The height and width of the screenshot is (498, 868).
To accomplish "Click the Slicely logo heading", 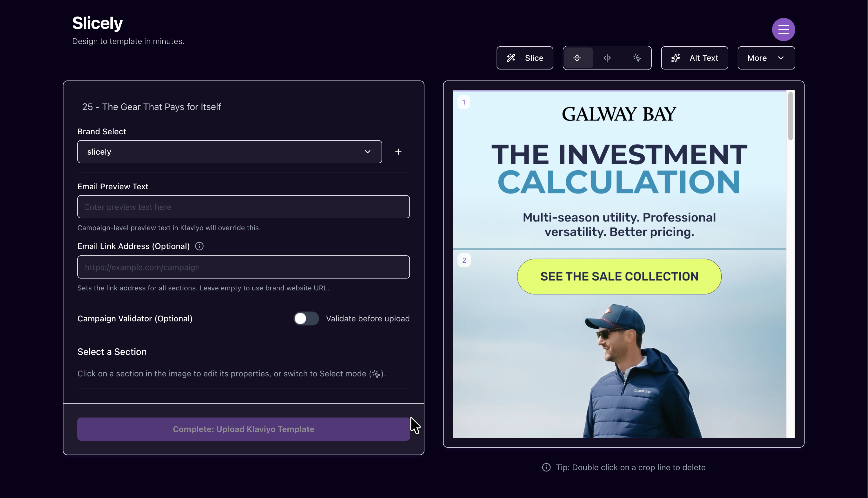I will pyautogui.click(x=97, y=23).
